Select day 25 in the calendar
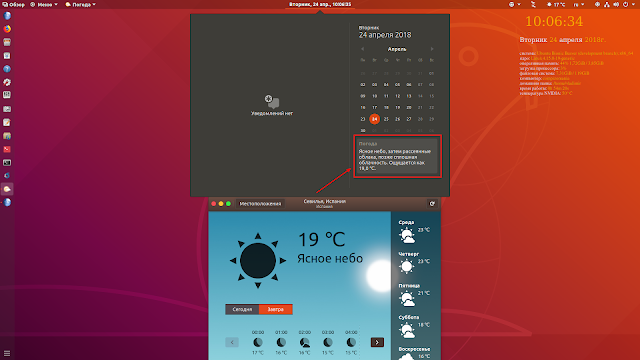Image resolution: width=640 pixels, height=360 pixels. [x=386, y=119]
